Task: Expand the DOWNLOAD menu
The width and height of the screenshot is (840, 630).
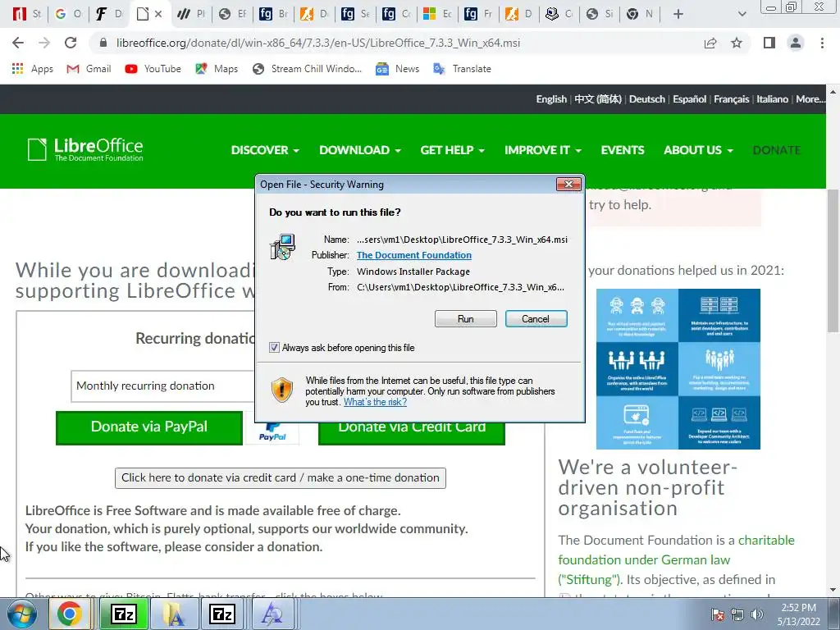Action: pos(360,150)
